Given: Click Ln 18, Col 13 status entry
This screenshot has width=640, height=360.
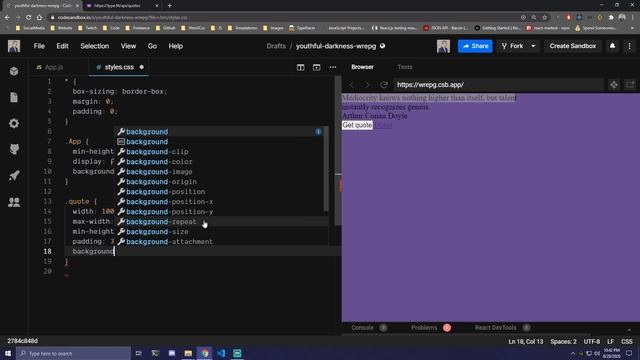Looking at the screenshot, I should [526, 341].
